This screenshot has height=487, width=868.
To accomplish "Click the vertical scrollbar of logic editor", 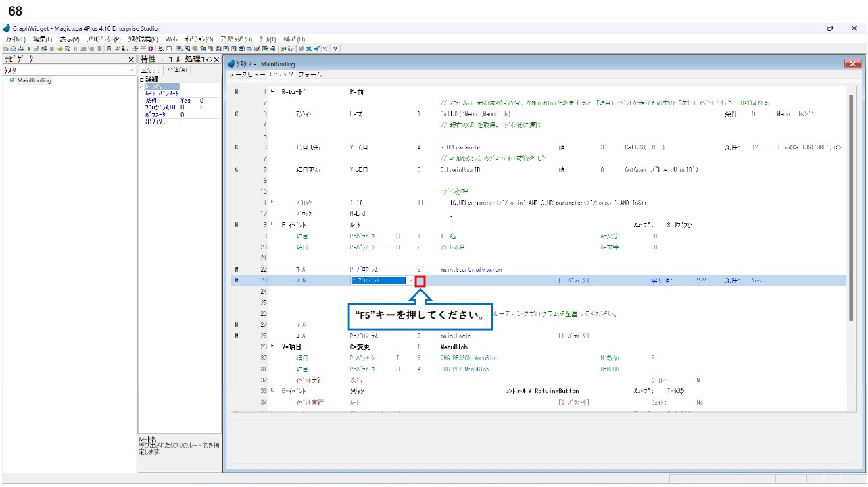I will click(x=850, y=203).
